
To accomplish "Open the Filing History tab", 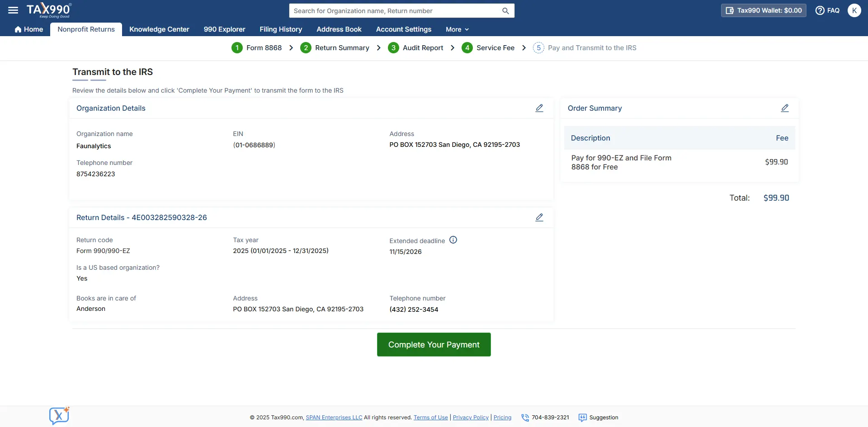I will [x=281, y=29].
